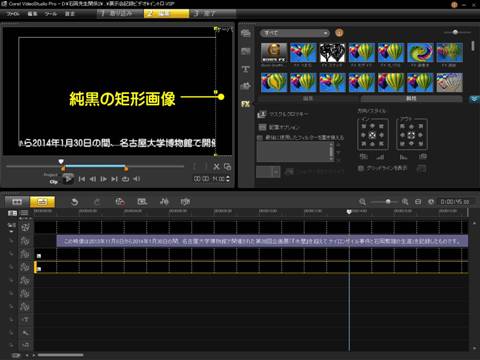Screen dimensions: 480x360
Task: Switch to the Attribute options tab
Action: [411, 99]
